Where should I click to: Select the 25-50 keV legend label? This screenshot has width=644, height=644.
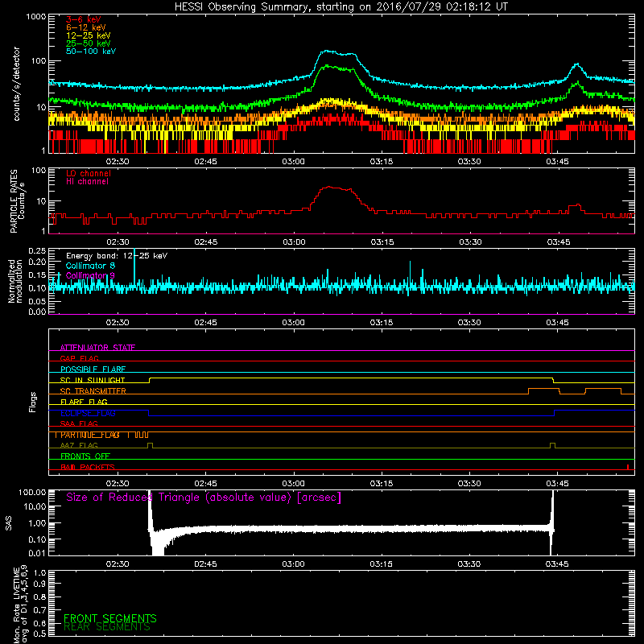tap(89, 43)
